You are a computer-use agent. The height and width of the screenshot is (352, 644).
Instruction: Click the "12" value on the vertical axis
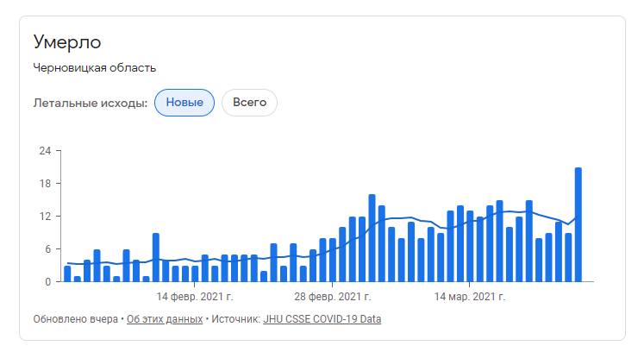point(45,217)
